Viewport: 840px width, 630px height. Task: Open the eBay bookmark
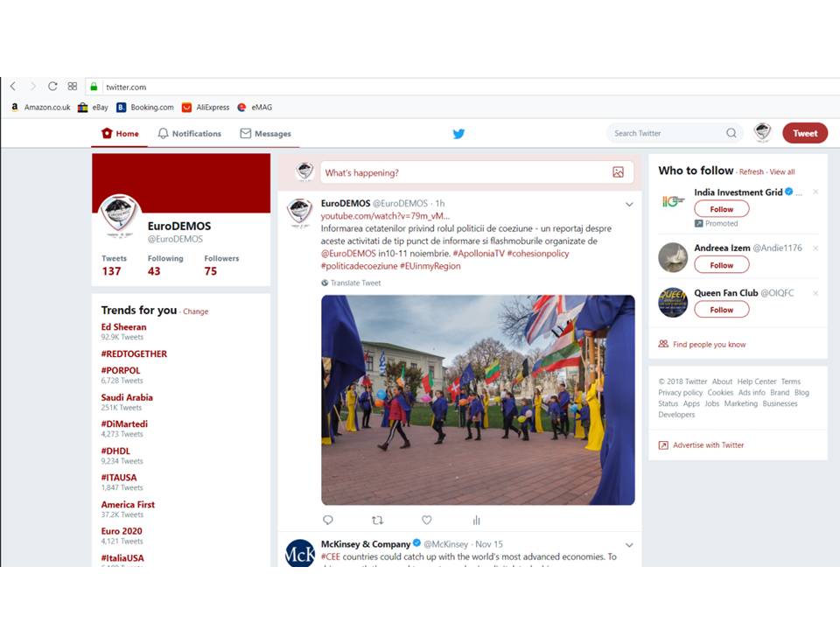[x=94, y=107]
